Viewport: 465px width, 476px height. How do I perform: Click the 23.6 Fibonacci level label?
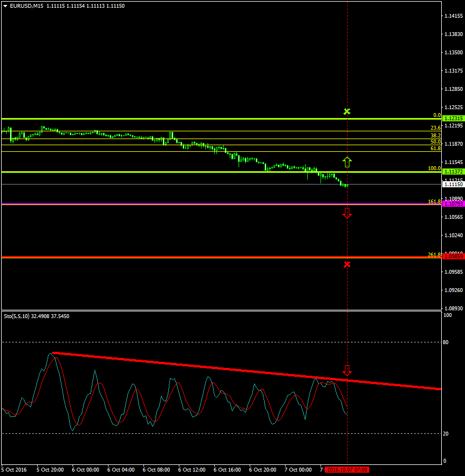pos(435,128)
